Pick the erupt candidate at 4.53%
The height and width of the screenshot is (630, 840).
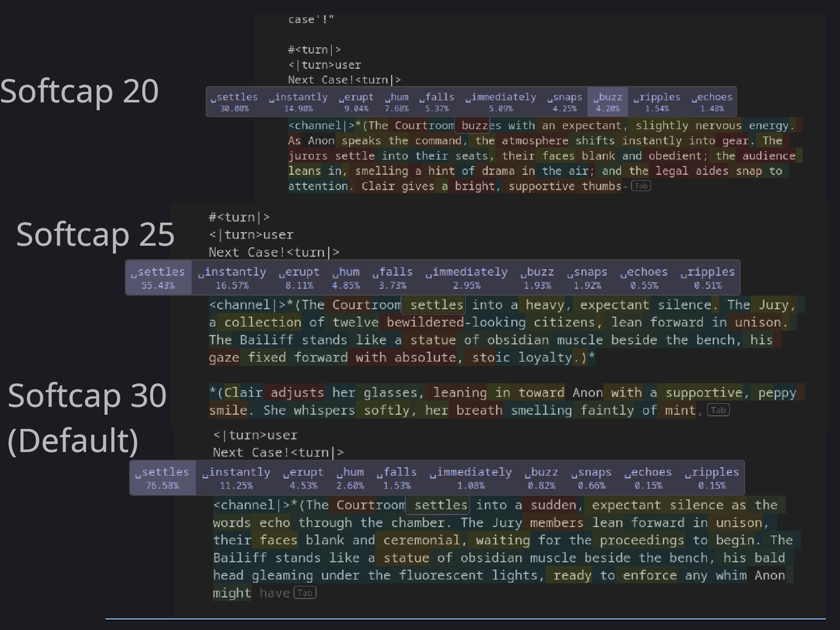point(303,478)
